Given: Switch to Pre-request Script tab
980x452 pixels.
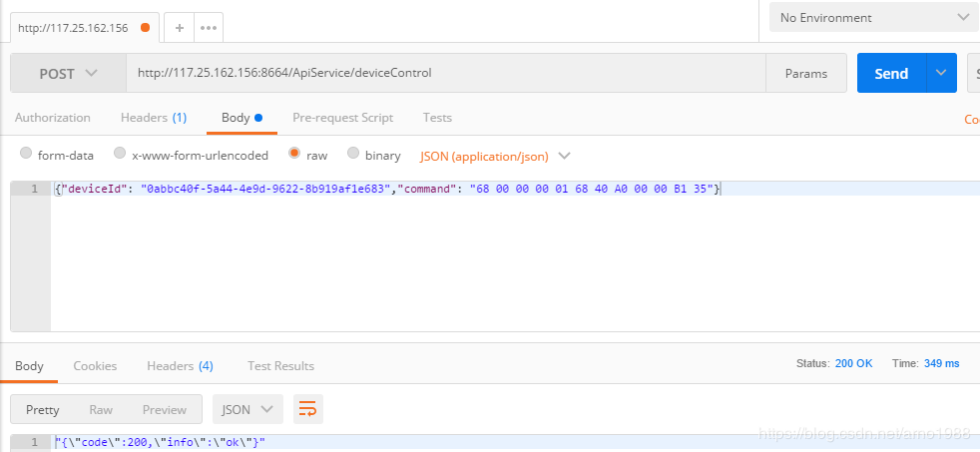Looking at the screenshot, I should [x=343, y=118].
